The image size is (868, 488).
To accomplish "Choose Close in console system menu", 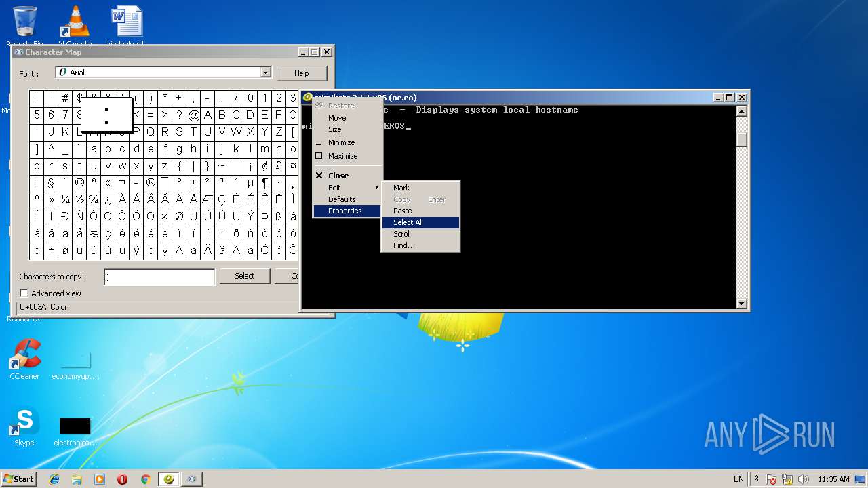I will 347,176.
